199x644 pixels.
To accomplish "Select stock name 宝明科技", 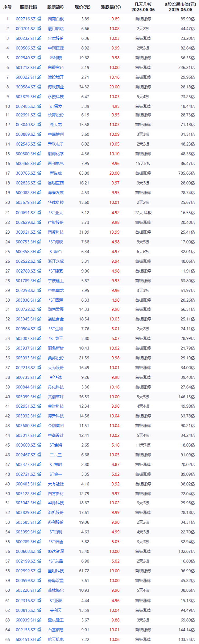I will [56, 571].
